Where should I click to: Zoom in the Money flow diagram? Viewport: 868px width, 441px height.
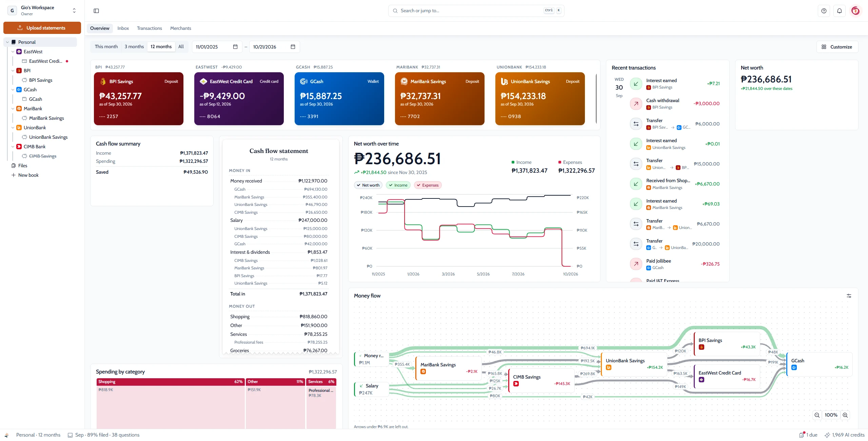[845, 415]
